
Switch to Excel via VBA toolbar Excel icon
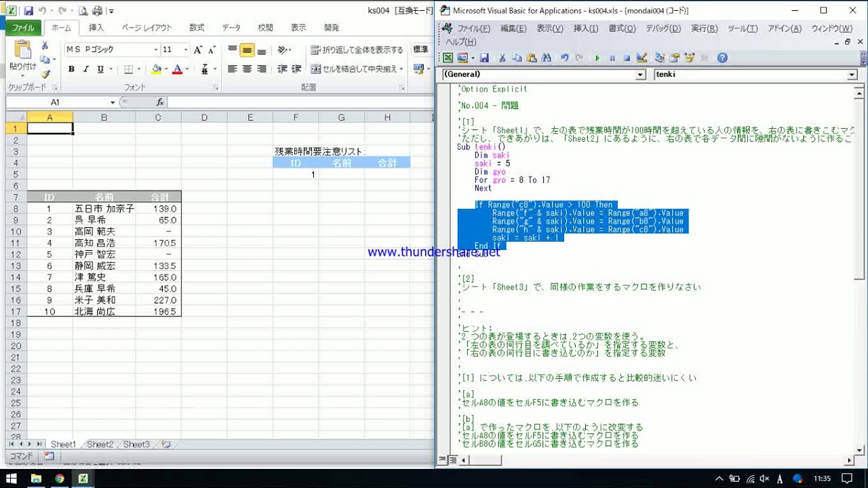tap(448, 58)
